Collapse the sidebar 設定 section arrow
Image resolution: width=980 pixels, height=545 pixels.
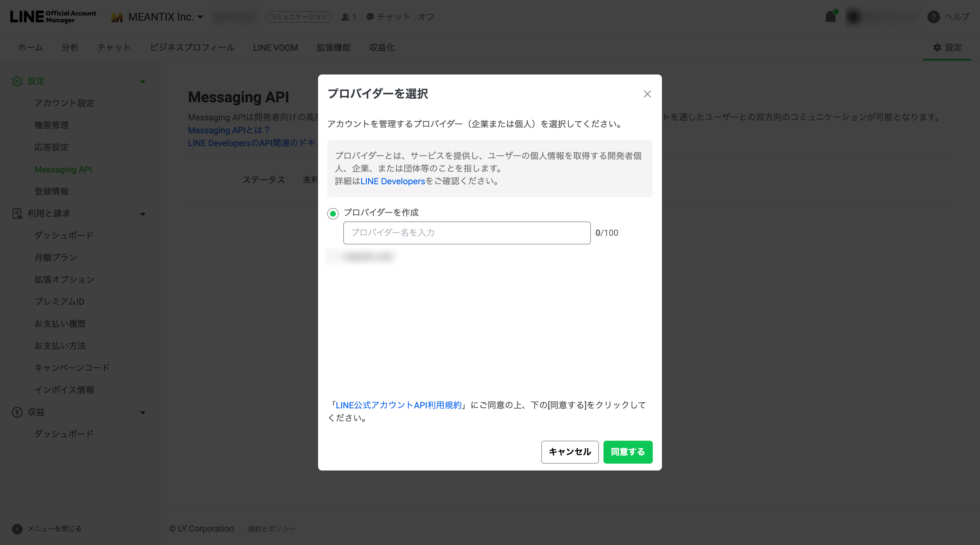pyautogui.click(x=143, y=81)
